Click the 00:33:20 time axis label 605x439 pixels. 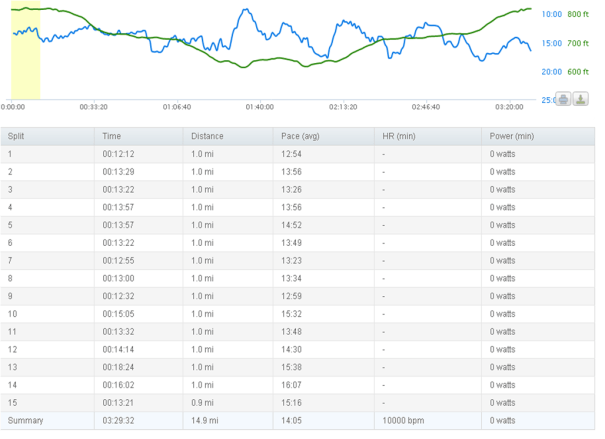[x=93, y=106]
